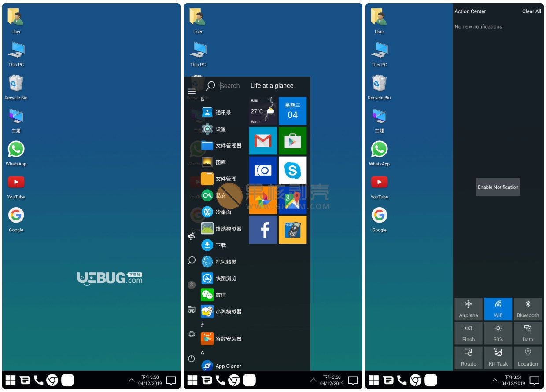The height and width of the screenshot is (392, 546).
Task: Open WhatsApp icon in the right screenshot
Action: (379, 153)
